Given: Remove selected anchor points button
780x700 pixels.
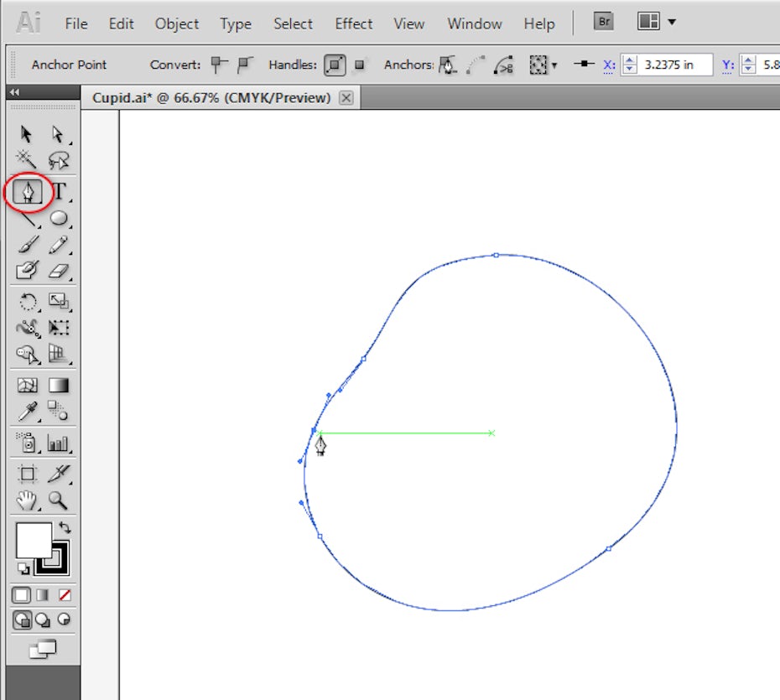Looking at the screenshot, I should [x=448, y=65].
